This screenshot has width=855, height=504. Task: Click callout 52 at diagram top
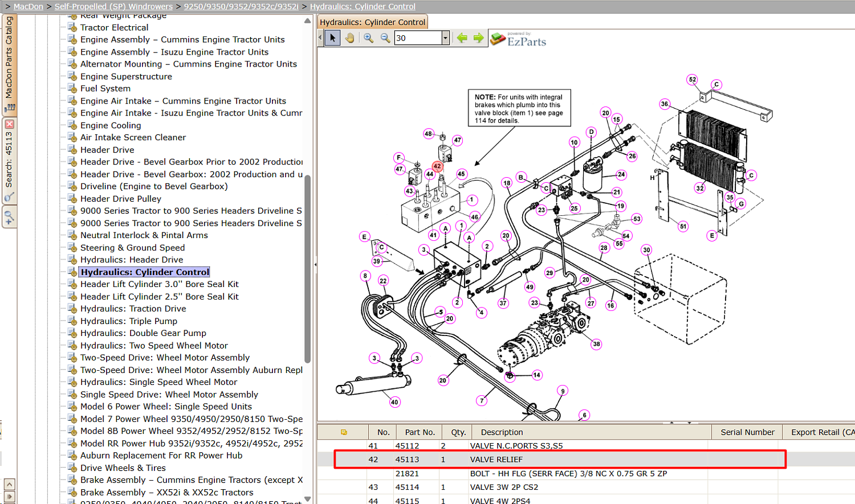click(x=693, y=80)
